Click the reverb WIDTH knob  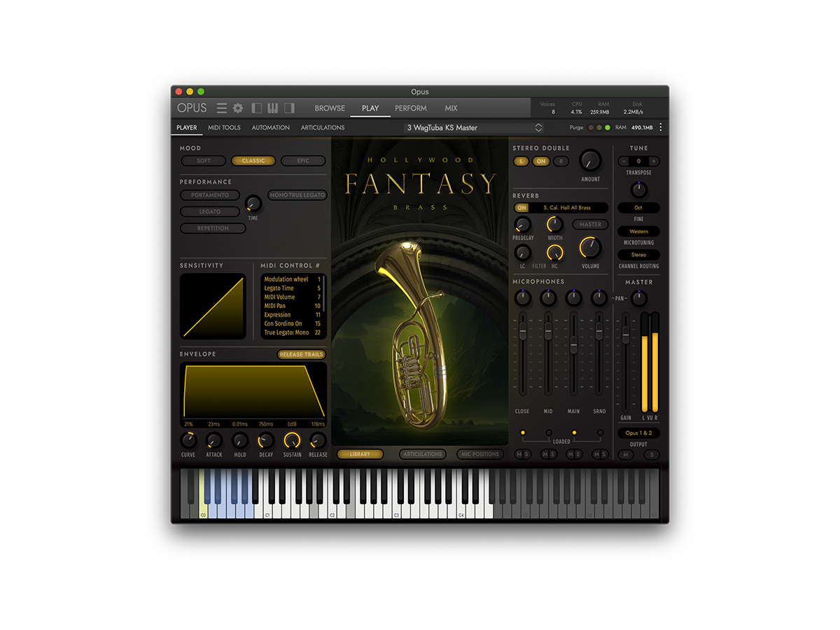(555, 225)
